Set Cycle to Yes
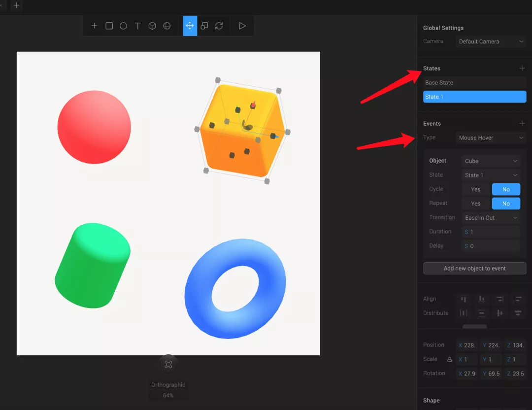The height and width of the screenshot is (410, 532). (x=476, y=189)
